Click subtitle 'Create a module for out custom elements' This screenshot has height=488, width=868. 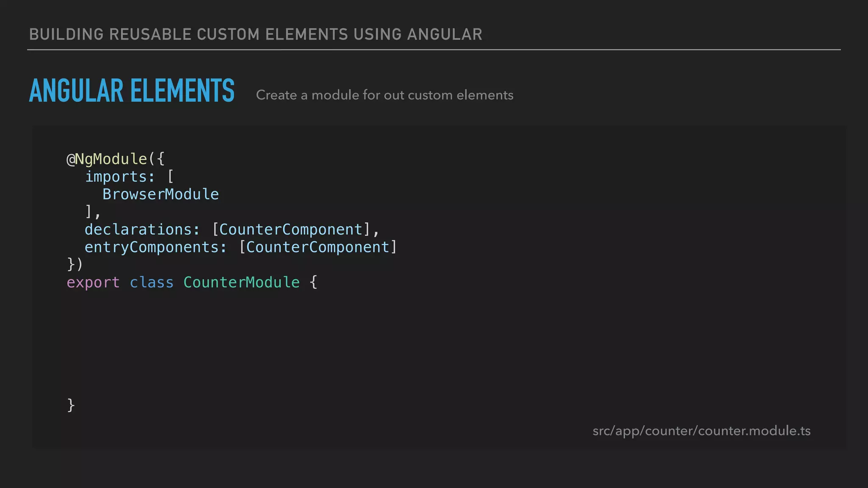point(384,95)
